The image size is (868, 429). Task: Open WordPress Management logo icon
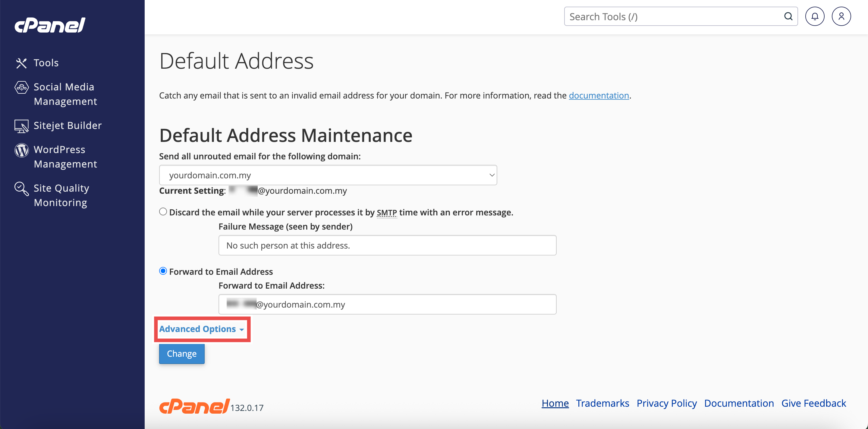point(21,150)
